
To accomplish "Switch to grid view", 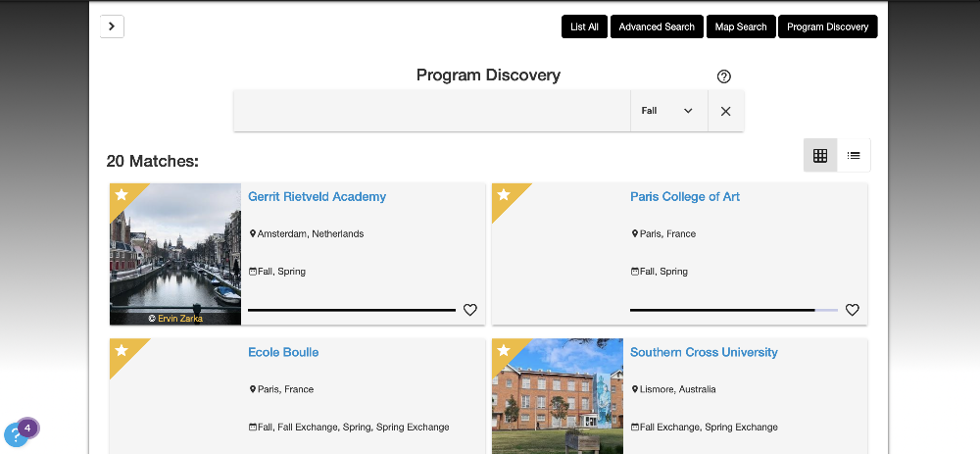I will point(820,155).
